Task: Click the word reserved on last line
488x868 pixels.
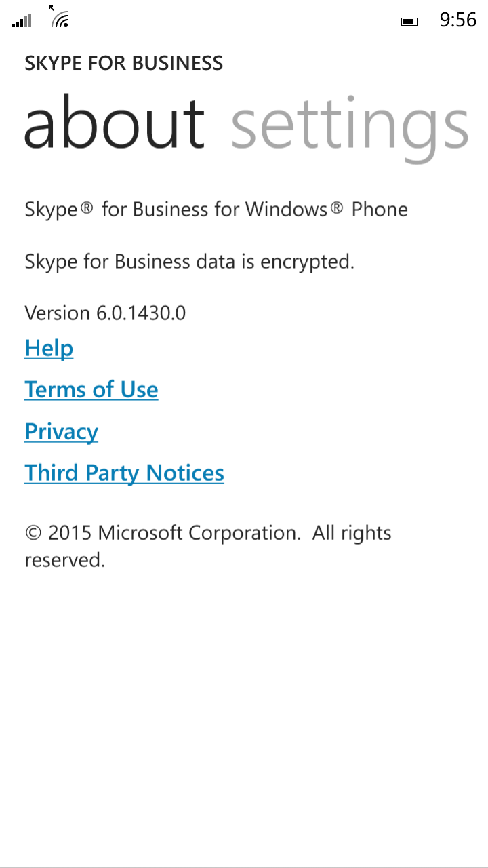Action: coord(64,560)
